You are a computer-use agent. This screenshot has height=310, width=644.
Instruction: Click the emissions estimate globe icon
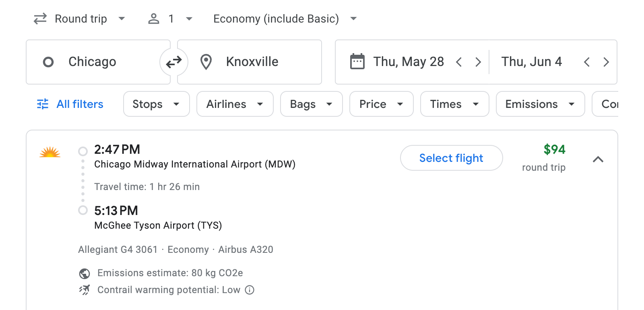point(84,273)
